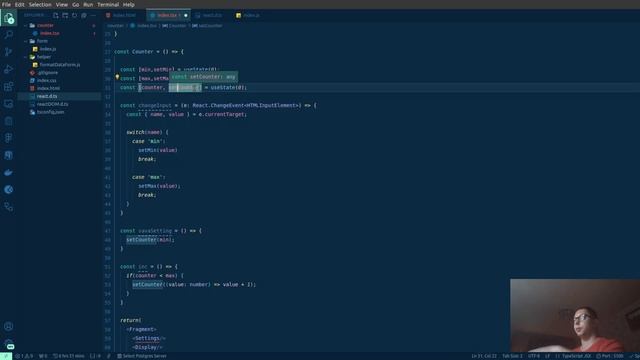640x360 pixels.
Task: Open the View menu
Action: pos(62,4)
